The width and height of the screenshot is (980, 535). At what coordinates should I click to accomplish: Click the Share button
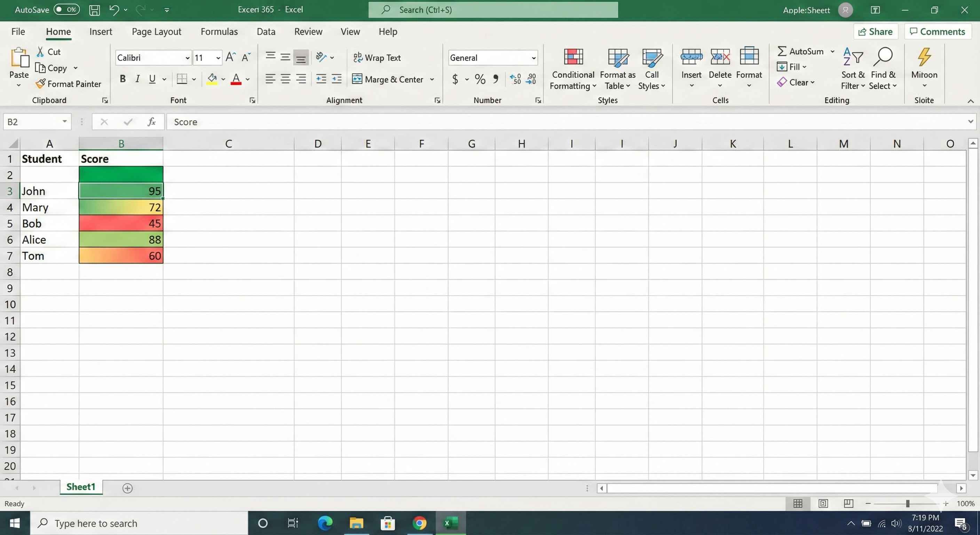click(875, 32)
